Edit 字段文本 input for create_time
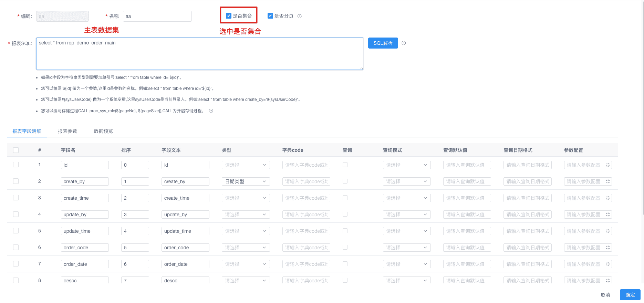Screen dimensions: 644x303 [x=185, y=198]
